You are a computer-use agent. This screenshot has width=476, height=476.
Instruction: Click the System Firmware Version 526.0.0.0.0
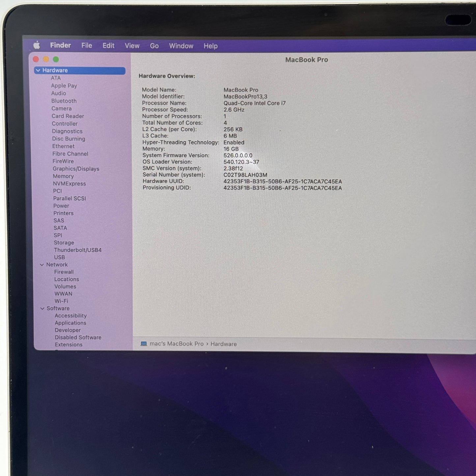(x=238, y=155)
